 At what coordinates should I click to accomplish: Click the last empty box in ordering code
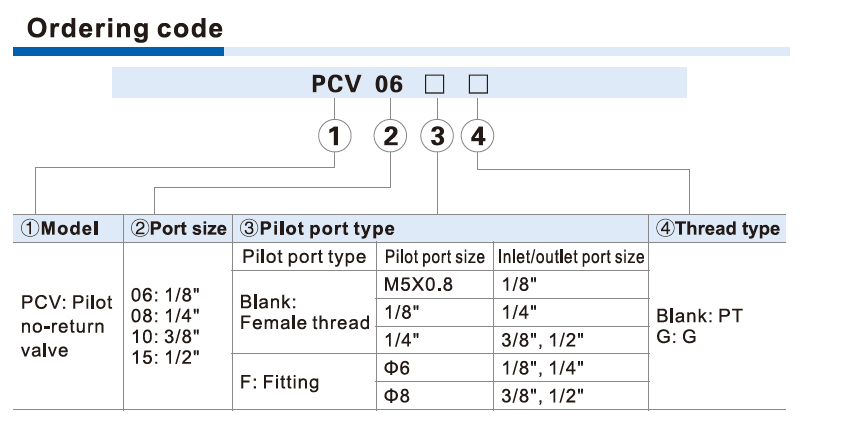[x=478, y=84]
